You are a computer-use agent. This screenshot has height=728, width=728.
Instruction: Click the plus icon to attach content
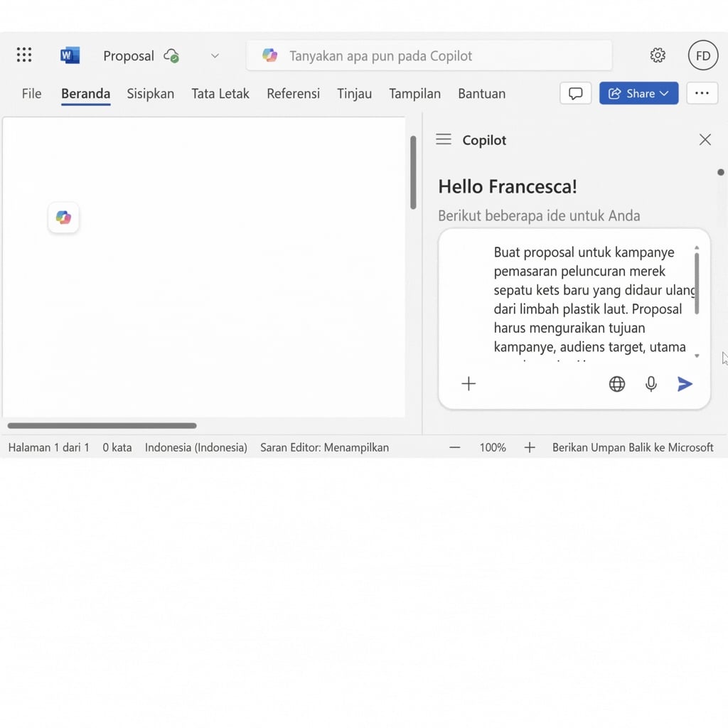469,384
